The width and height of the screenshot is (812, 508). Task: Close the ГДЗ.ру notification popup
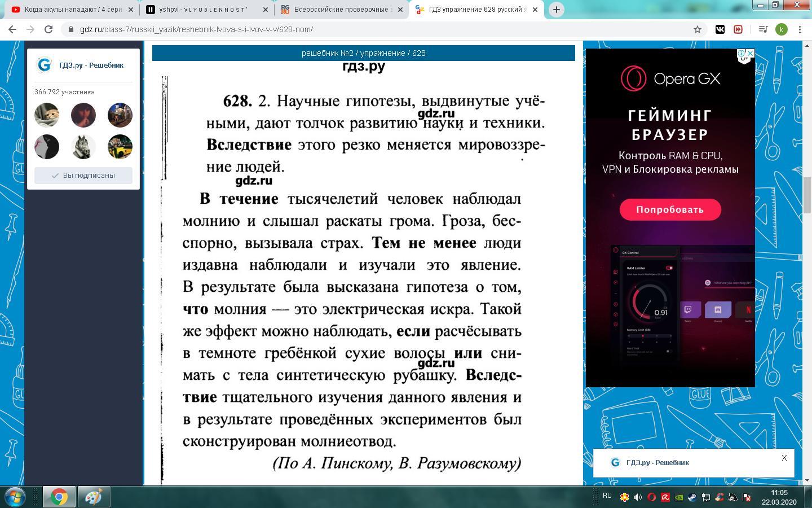(784, 458)
